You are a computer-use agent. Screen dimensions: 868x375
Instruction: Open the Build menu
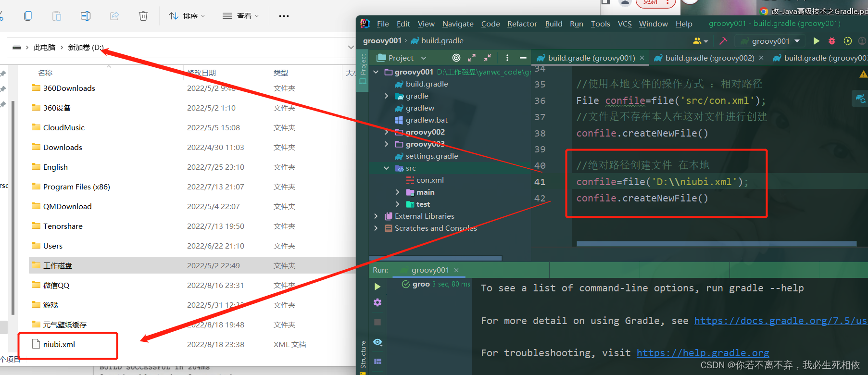[x=554, y=24]
